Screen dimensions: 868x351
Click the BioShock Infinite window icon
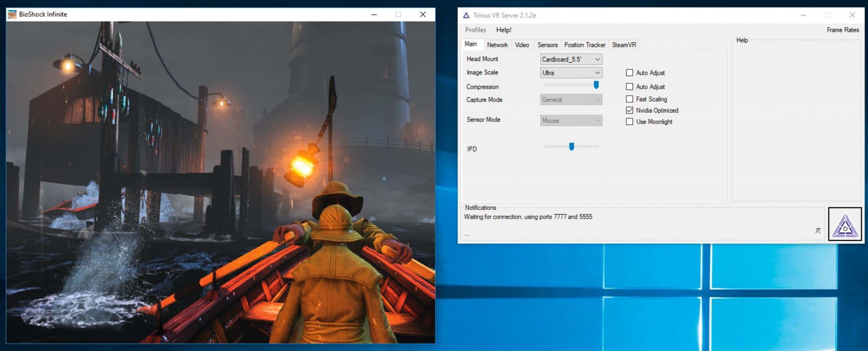point(12,14)
